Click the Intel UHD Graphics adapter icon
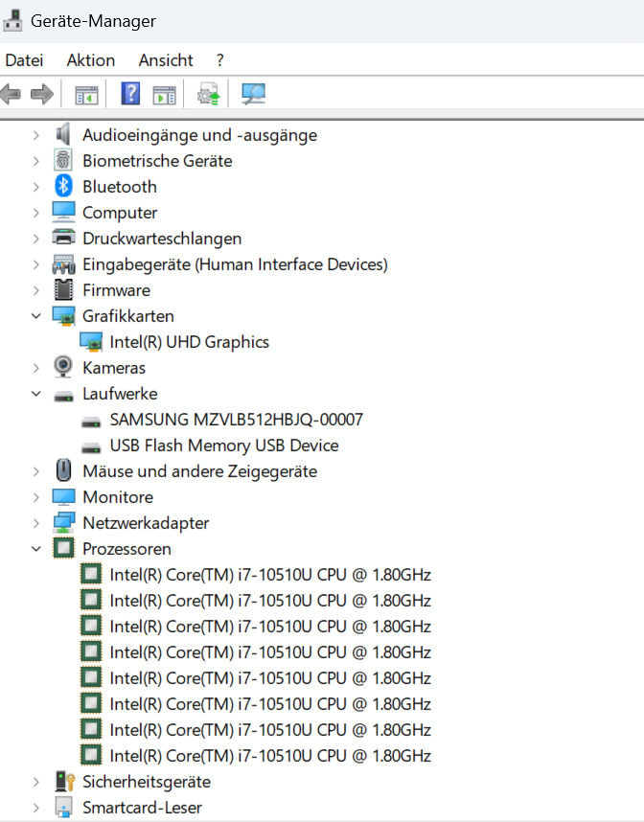 click(91, 341)
